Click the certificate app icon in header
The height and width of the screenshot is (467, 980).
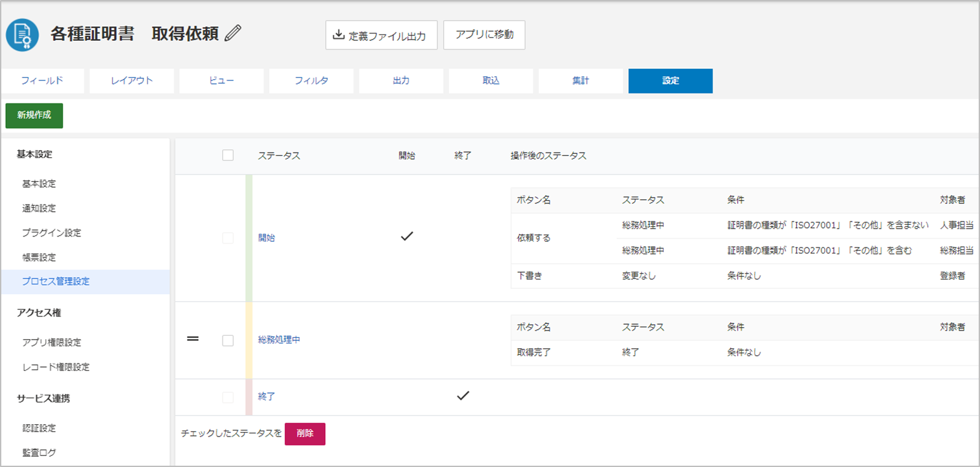[x=23, y=35]
